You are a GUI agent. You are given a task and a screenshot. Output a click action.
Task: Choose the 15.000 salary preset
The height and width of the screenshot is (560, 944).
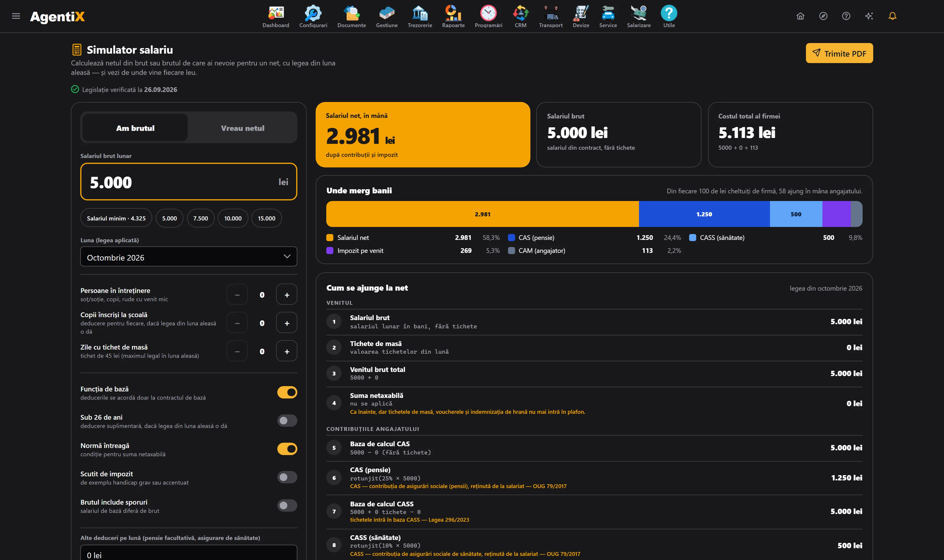click(266, 218)
